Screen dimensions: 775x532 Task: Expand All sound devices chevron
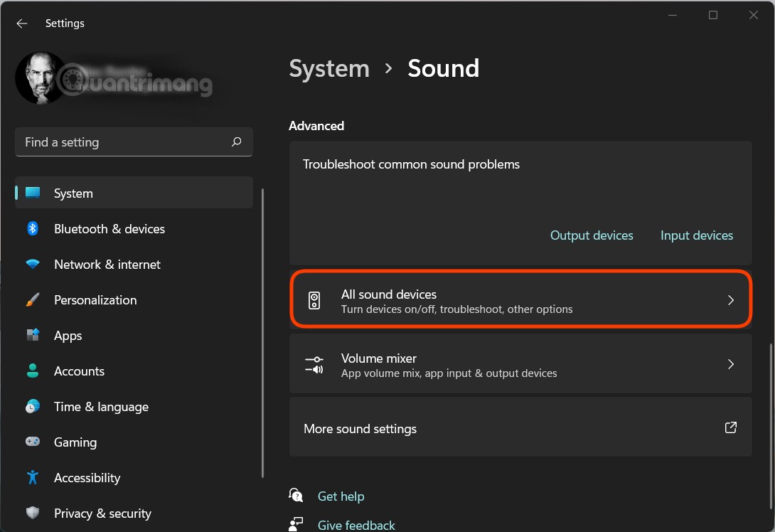[x=730, y=300]
